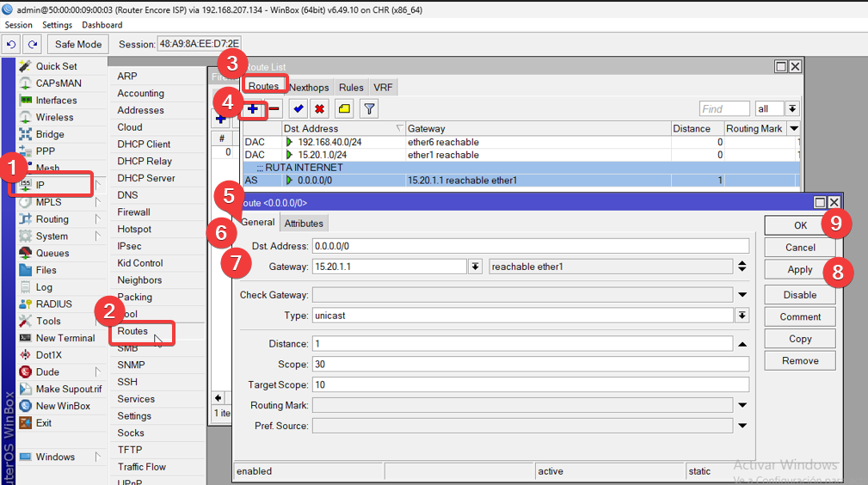Click the Copy button in route dialog
Viewport: 868px width, 485px height.
(799, 339)
